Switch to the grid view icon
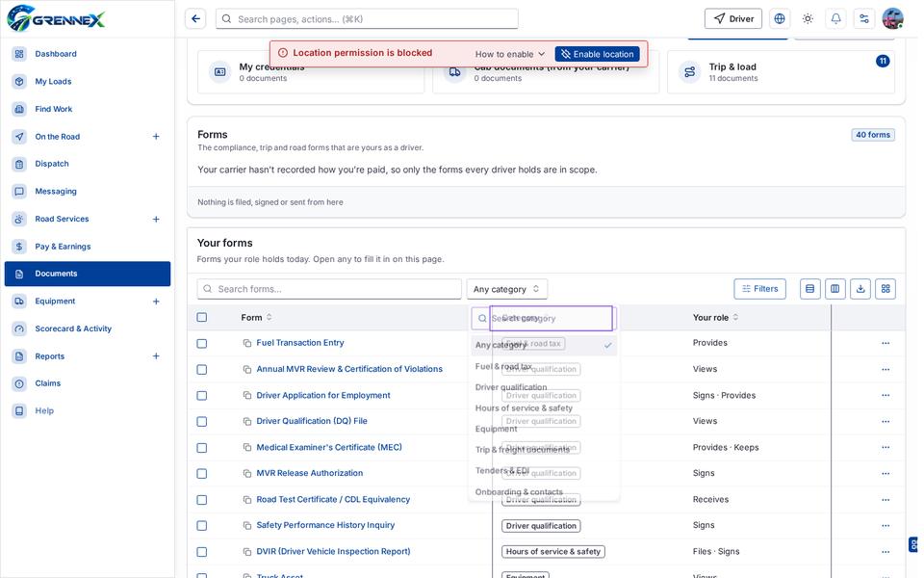The image size is (924, 578). click(885, 289)
